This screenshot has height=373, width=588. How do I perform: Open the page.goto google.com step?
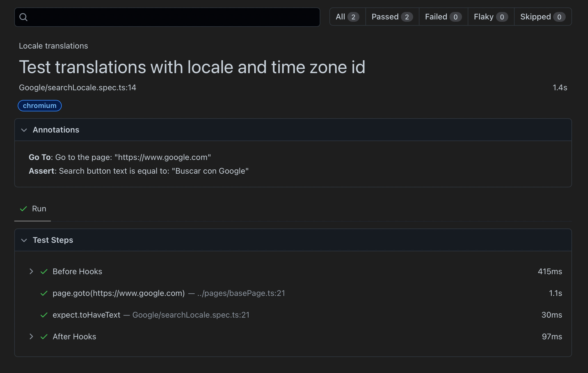coord(119,293)
